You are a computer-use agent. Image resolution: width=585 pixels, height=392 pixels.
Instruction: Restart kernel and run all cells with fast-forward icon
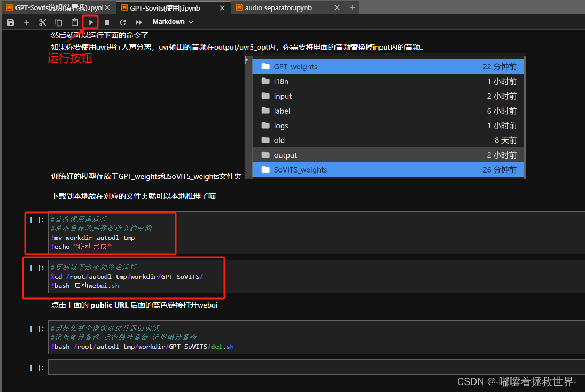tap(139, 22)
